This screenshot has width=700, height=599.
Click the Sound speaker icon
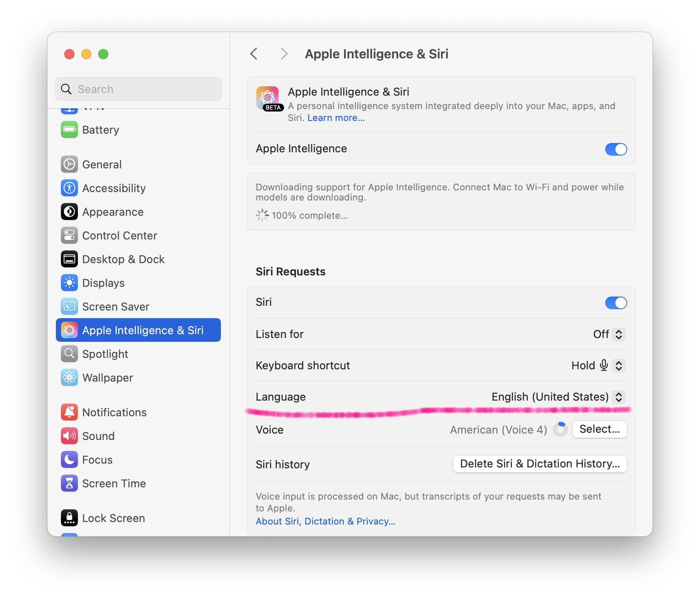tap(69, 436)
